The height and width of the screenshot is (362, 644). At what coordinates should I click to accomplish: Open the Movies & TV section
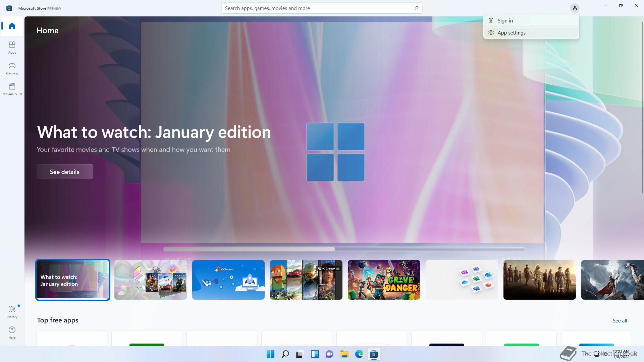point(12,89)
